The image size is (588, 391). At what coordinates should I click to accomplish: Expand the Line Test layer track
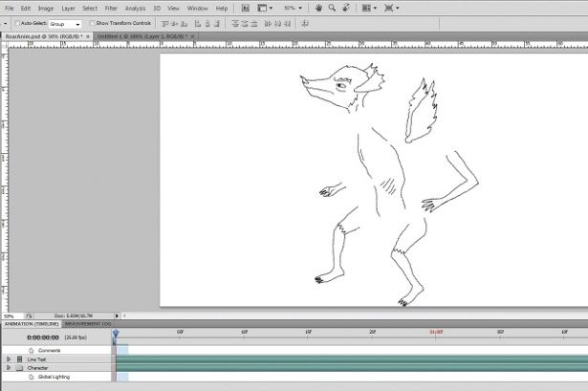pyautogui.click(x=9, y=359)
